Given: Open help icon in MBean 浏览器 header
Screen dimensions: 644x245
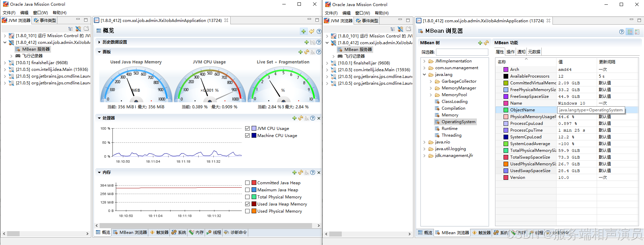Looking at the screenshot, I should [622, 32].
